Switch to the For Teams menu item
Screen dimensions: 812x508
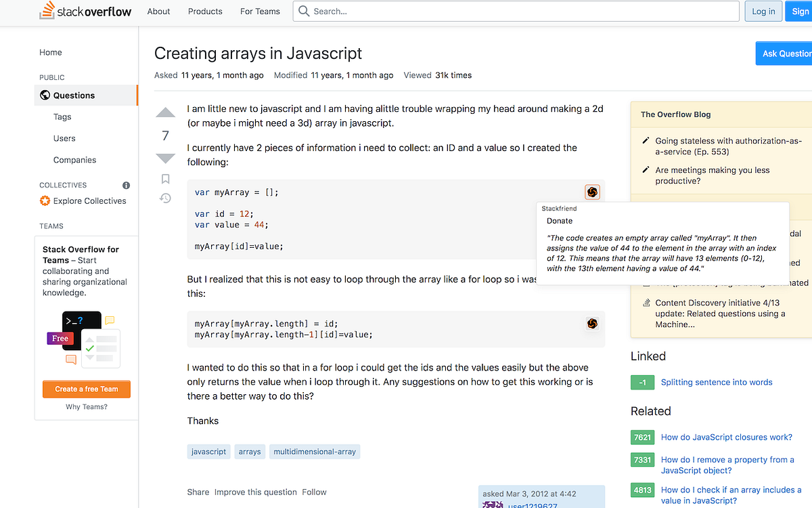tap(260, 11)
